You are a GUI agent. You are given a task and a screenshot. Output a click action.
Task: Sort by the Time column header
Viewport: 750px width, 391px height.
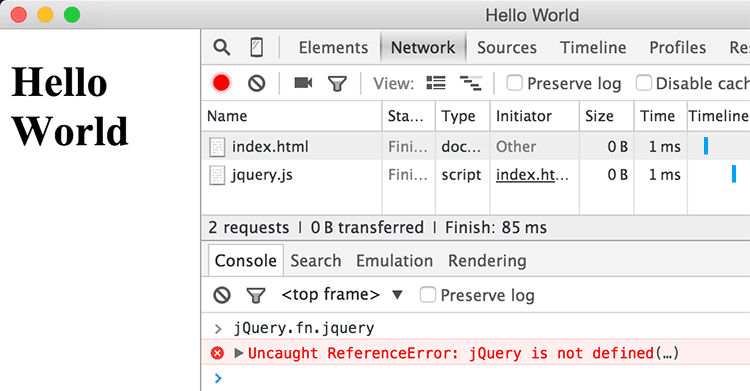pos(661,116)
